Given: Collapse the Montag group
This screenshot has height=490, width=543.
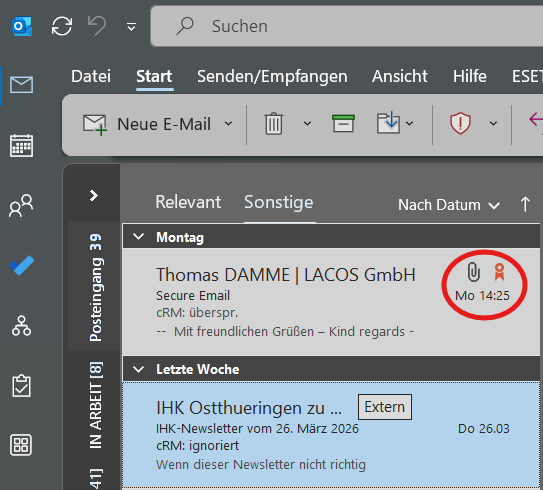Looking at the screenshot, I should pyautogui.click(x=139, y=237).
